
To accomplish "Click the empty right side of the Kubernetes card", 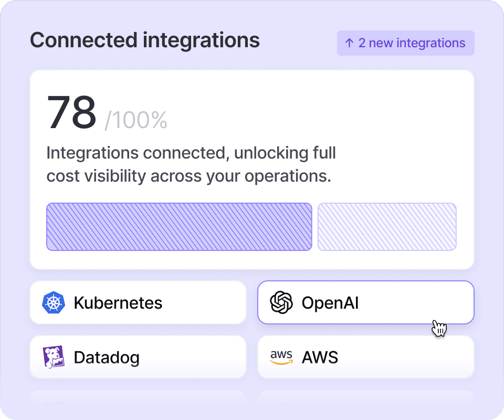I will click(210, 303).
